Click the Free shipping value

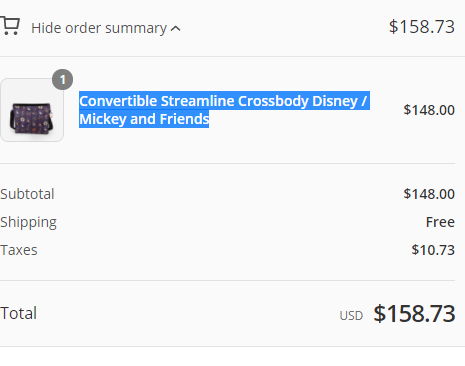coord(440,222)
